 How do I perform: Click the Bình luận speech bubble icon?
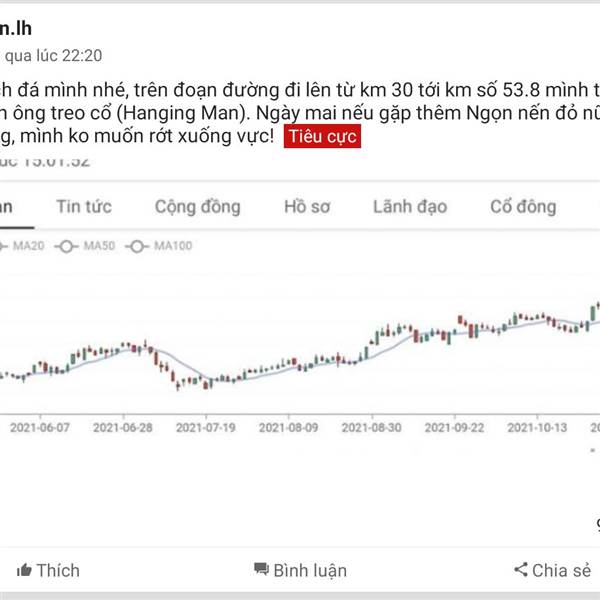(262, 569)
